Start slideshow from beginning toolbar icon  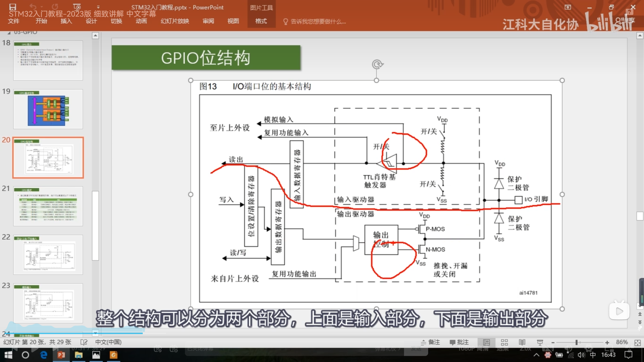pyautogui.click(x=77, y=7)
